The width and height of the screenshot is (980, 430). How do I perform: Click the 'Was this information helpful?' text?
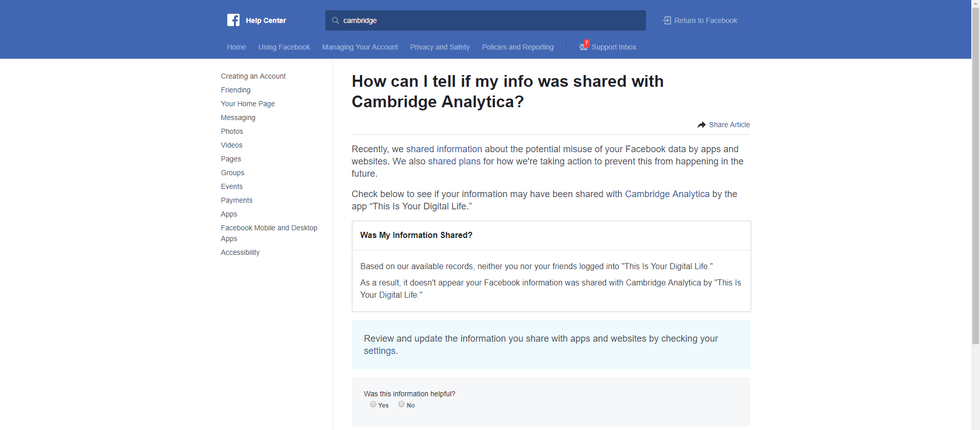pyautogui.click(x=410, y=394)
